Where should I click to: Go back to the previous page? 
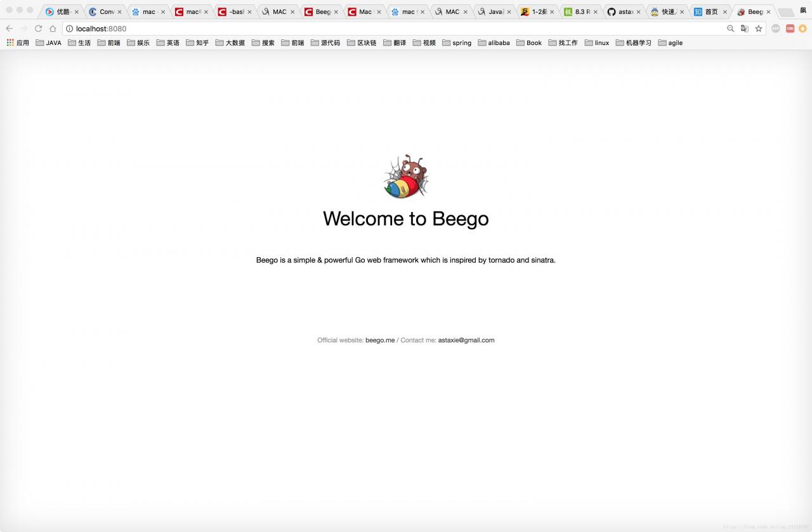9,29
